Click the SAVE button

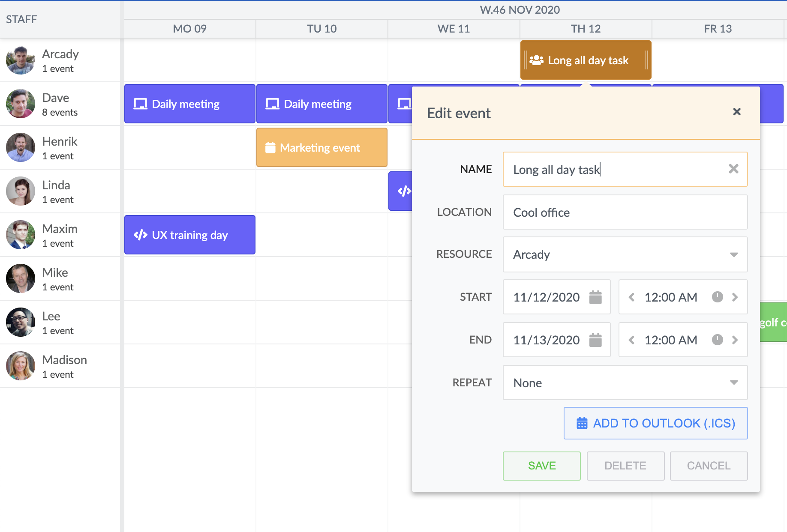(x=541, y=466)
